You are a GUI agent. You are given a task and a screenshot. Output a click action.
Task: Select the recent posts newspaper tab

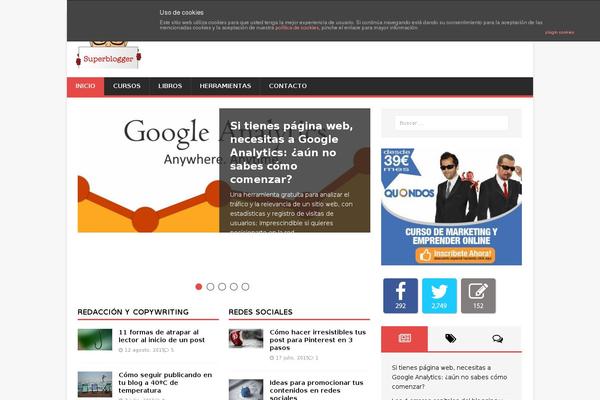[x=404, y=338]
